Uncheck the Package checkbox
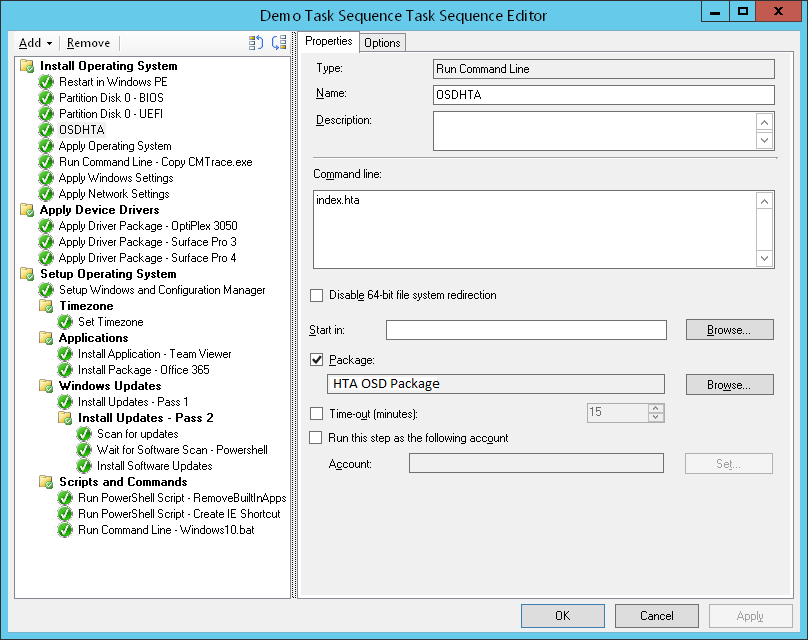 pos(317,360)
